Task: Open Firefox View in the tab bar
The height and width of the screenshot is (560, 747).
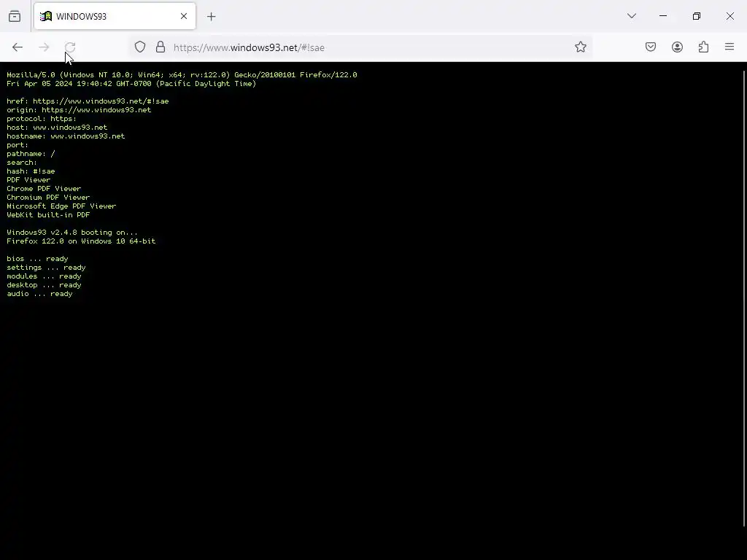Action: [15, 16]
